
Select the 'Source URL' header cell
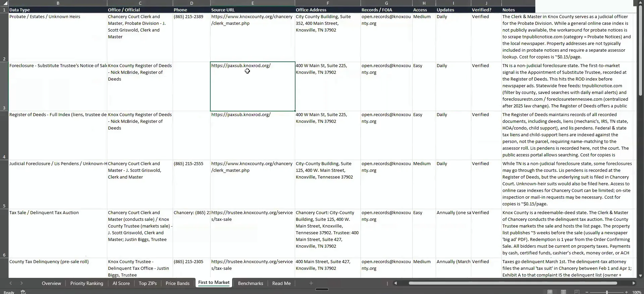point(253,10)
